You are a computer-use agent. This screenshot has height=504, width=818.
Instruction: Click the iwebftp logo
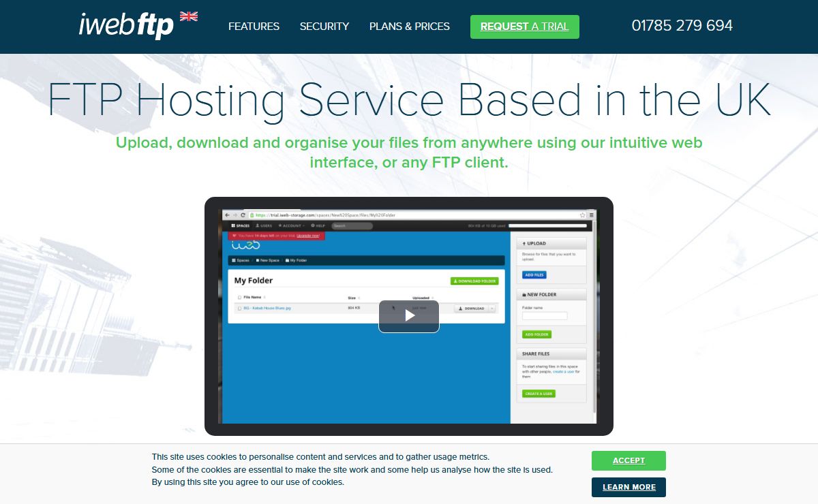(127, 26)
